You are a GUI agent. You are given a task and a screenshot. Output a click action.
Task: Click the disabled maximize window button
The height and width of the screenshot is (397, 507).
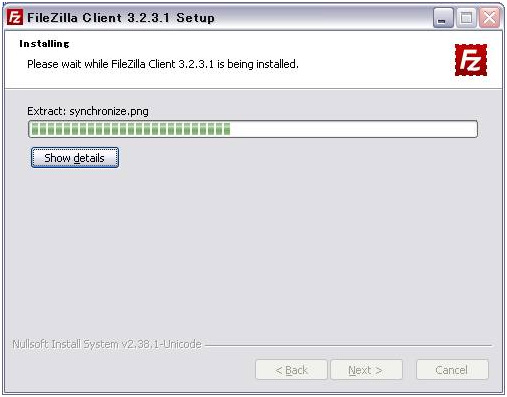466,18
